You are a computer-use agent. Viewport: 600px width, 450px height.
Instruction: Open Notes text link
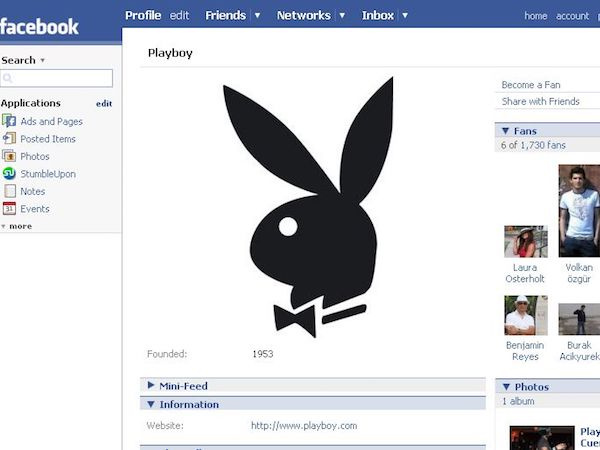click(x=33, y=191)
